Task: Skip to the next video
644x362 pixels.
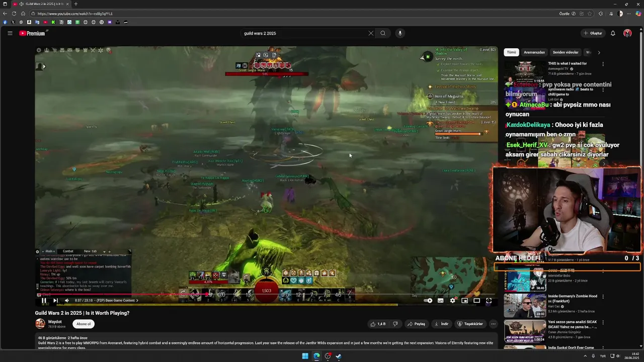Action: (x=55, y=301)
